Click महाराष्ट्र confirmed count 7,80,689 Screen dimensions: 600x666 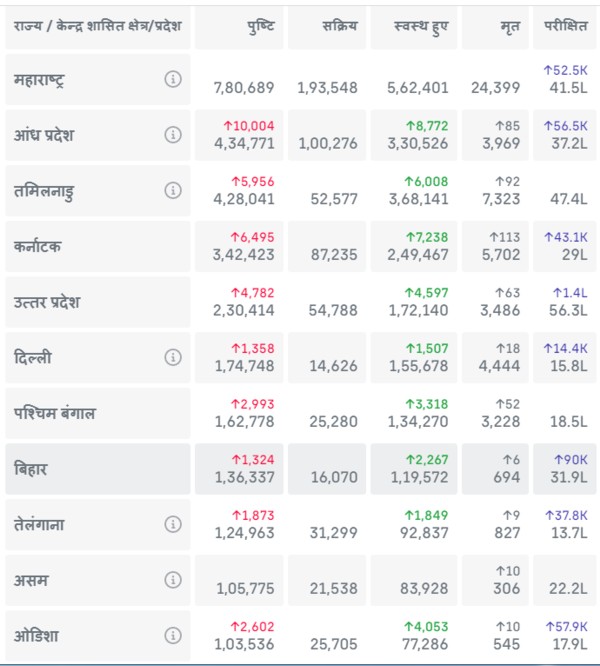point(243,88)
